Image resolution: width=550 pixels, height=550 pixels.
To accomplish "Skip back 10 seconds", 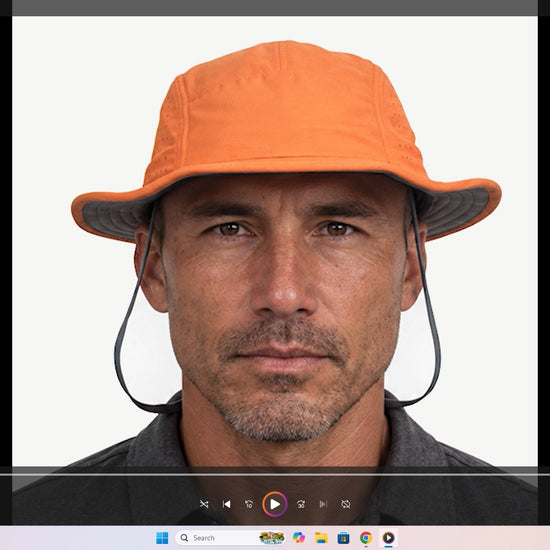I will coord(249,504).
